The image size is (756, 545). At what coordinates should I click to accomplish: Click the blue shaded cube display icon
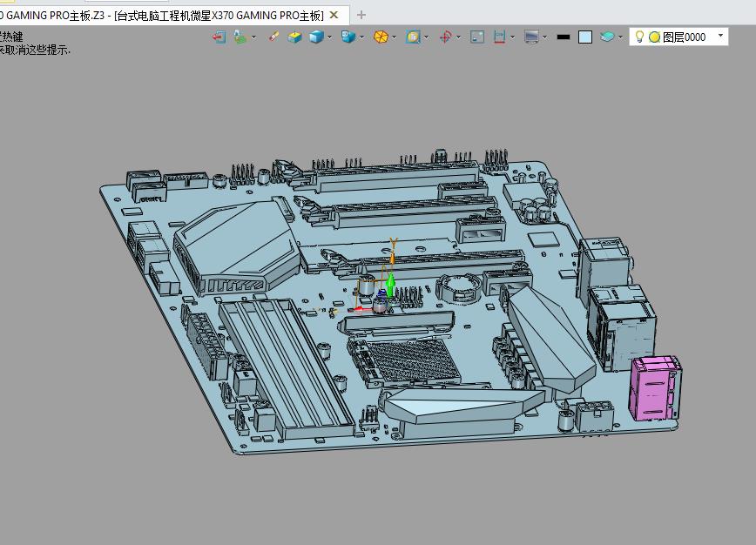pos(316,37)
